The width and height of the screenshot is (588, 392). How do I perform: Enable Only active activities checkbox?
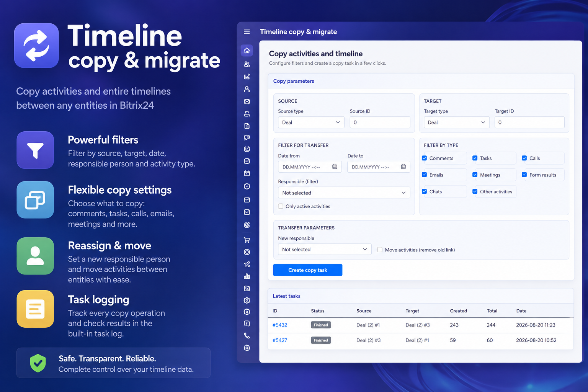click(281, 206)
